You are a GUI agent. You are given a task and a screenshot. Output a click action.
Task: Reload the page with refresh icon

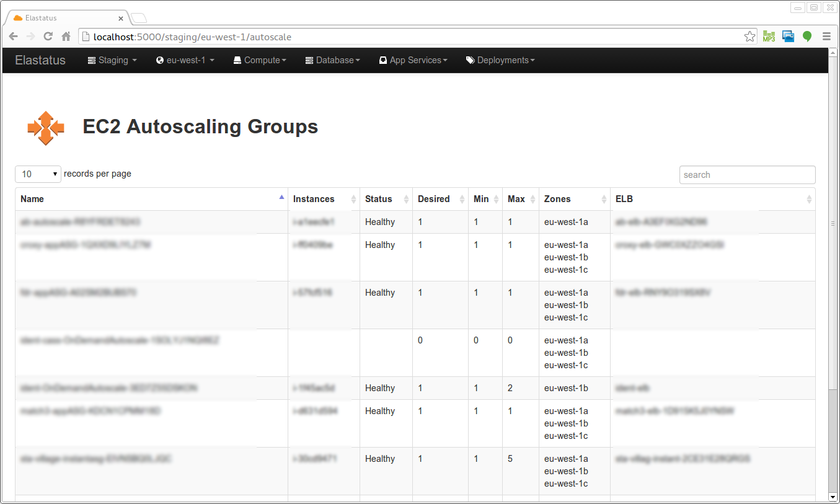[x=48, y=37]
